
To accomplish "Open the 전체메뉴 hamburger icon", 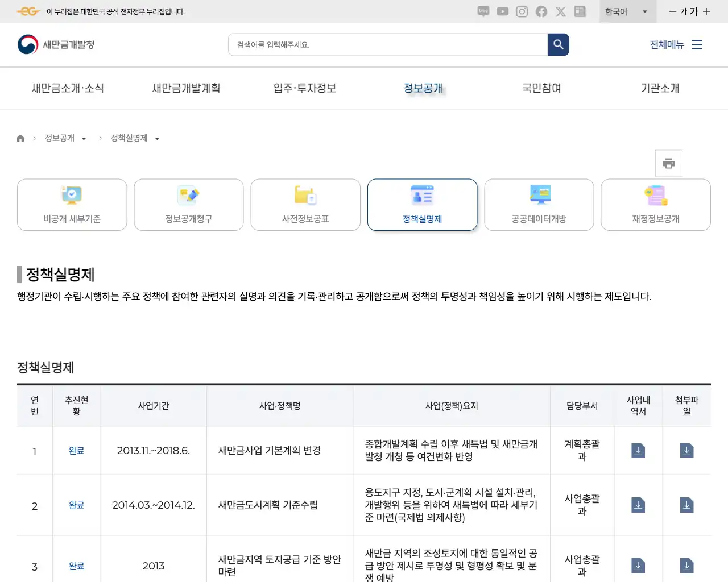I will coord(697,44).
